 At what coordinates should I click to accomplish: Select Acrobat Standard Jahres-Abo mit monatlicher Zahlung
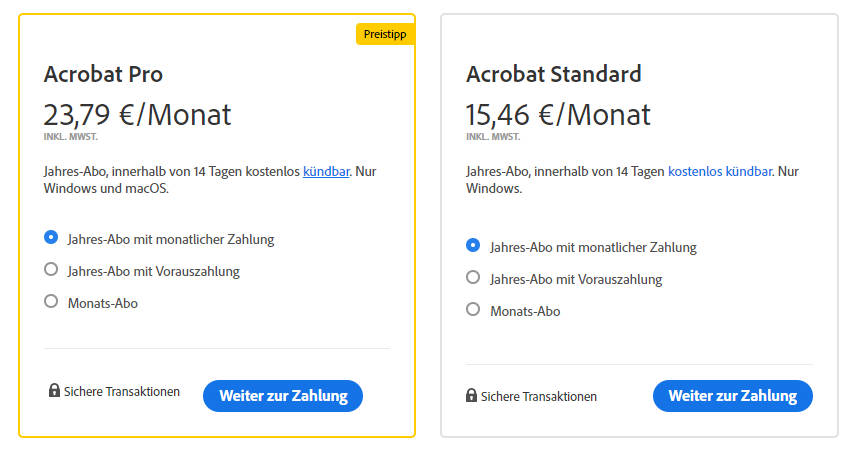tap(473, 246)
